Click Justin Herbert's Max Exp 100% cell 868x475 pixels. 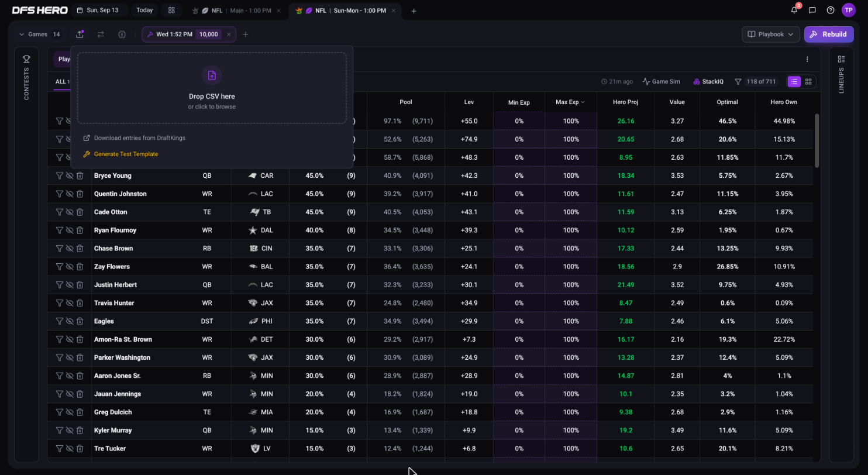(571, 285)
